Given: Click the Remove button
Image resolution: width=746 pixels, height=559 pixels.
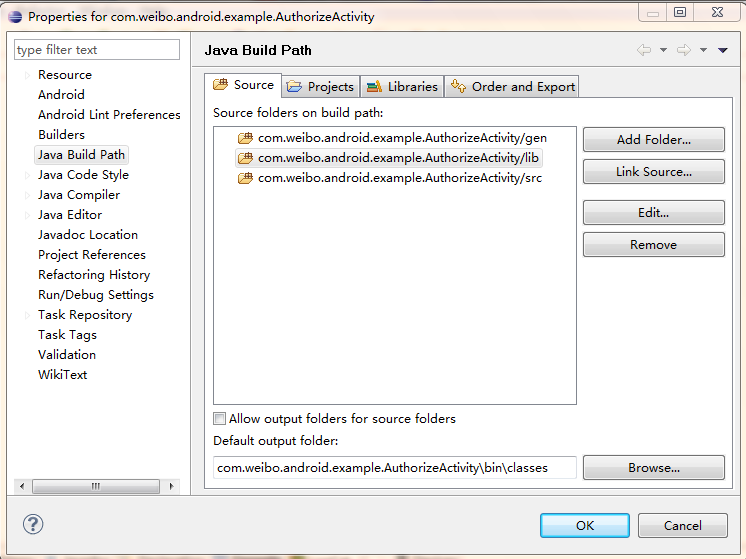Looking at the screenshot, I should click(654, 245).
